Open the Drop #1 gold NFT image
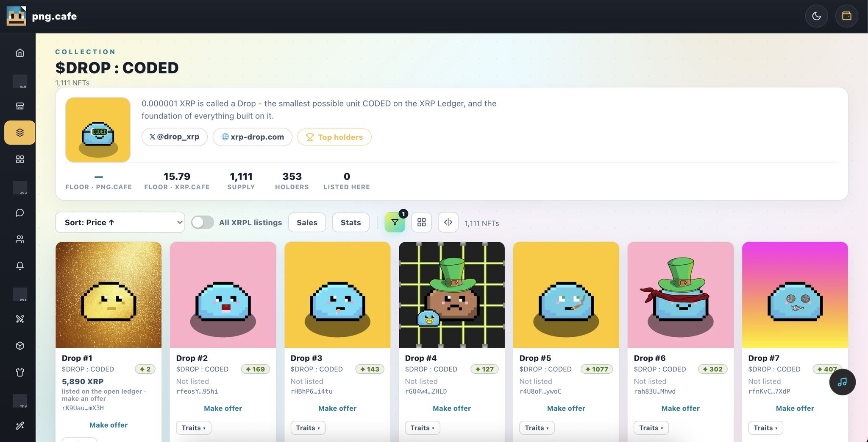 108,295
